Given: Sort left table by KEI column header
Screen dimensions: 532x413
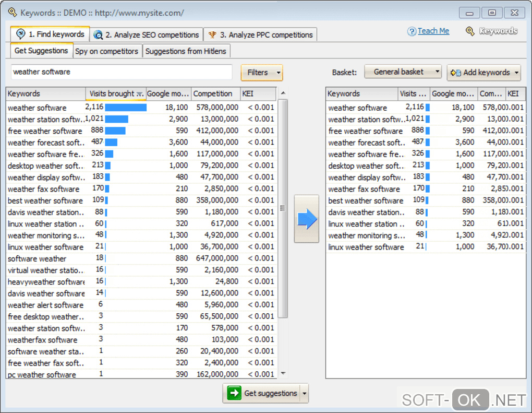Looking at the screenshot, I should coord(258,94).
